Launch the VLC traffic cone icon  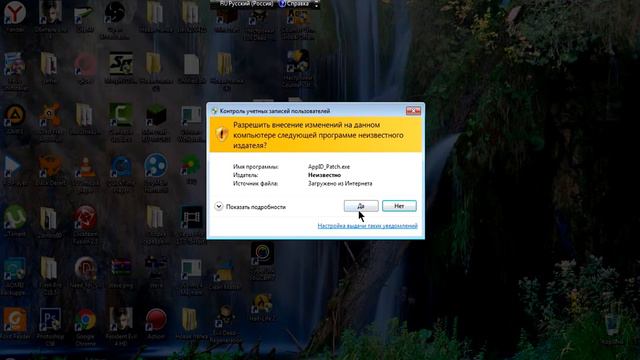pos(86,167)
